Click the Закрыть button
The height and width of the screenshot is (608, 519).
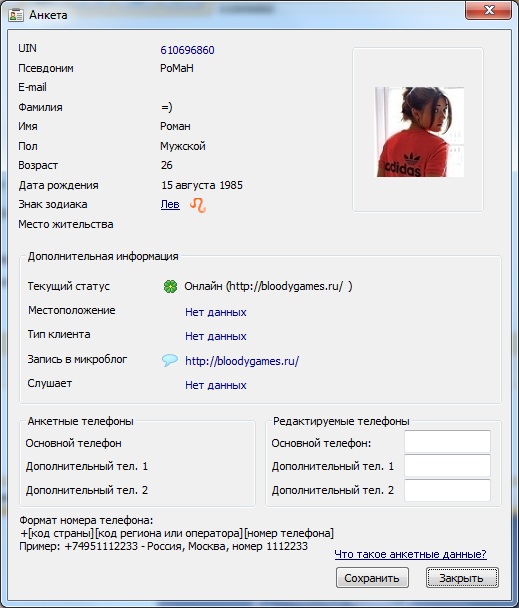click(462, 578)
